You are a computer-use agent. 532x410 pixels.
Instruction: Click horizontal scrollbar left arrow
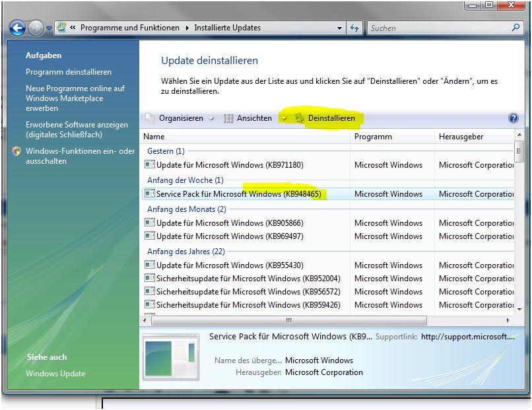[x=145, y=320]
